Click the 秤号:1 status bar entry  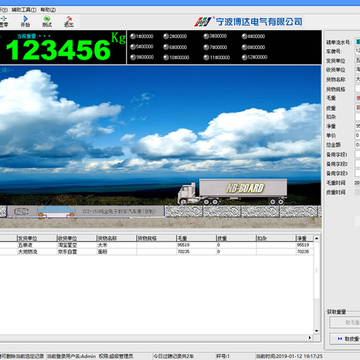(223, 356)
